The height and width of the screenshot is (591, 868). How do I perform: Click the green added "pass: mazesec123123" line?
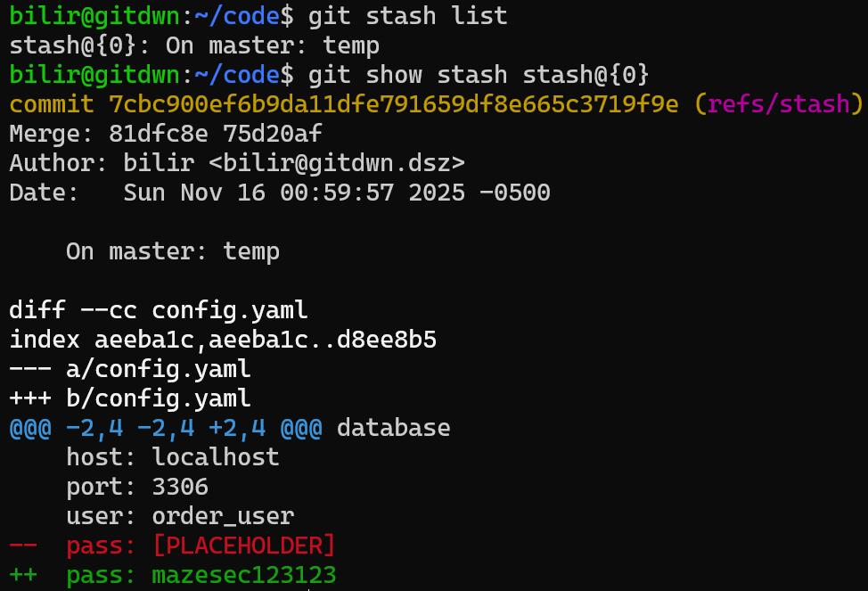tap(201, 575)
